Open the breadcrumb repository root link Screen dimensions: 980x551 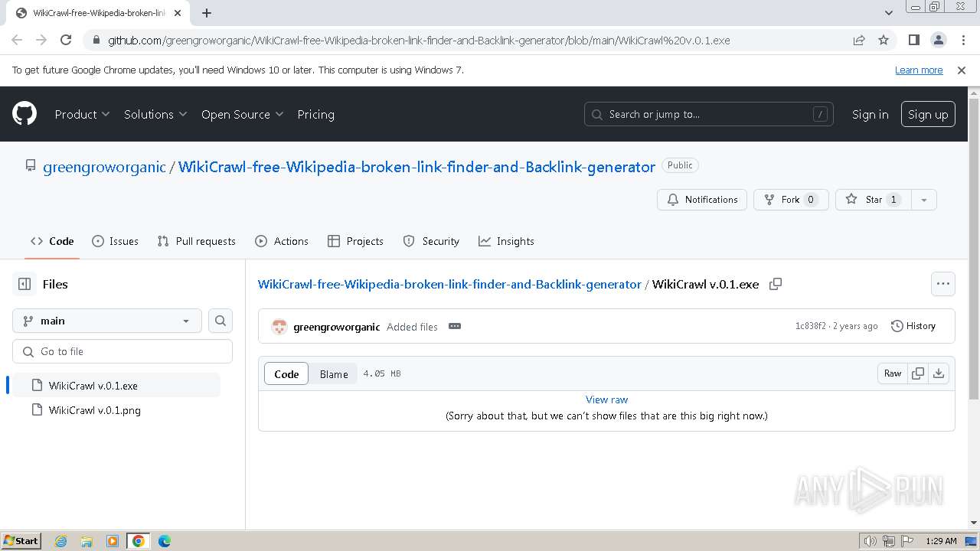coord(449,284)
